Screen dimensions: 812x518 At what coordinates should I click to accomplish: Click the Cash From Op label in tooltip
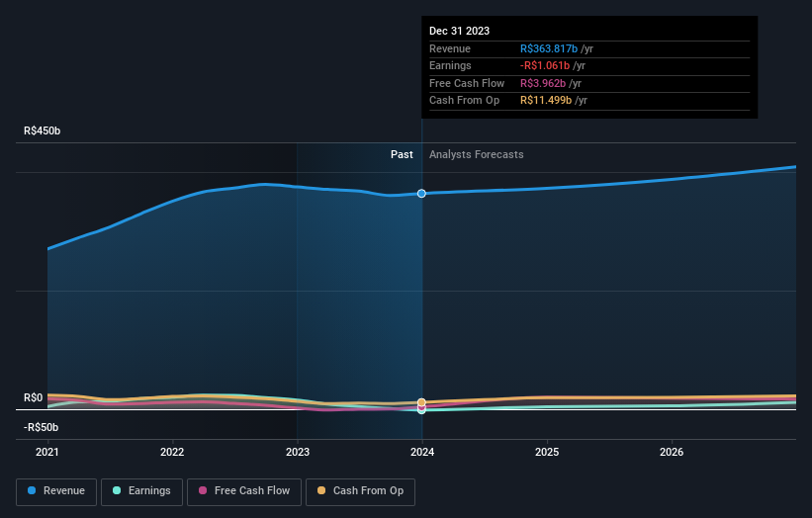[x=465, y=101]
